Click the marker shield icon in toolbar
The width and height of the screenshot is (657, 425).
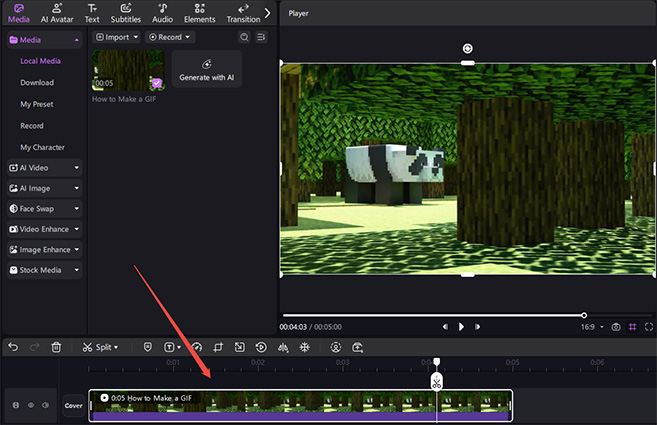point(147,347)
